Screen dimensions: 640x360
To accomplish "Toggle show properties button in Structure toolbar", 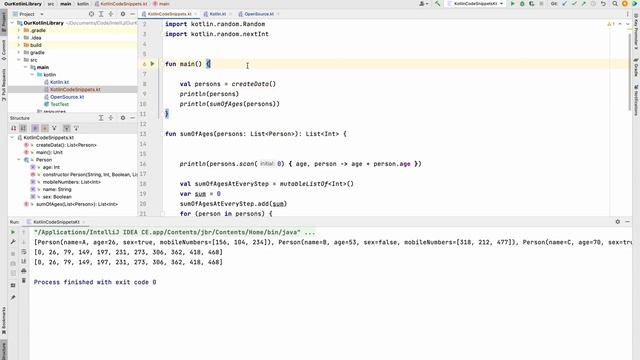I will coord(35,128).
